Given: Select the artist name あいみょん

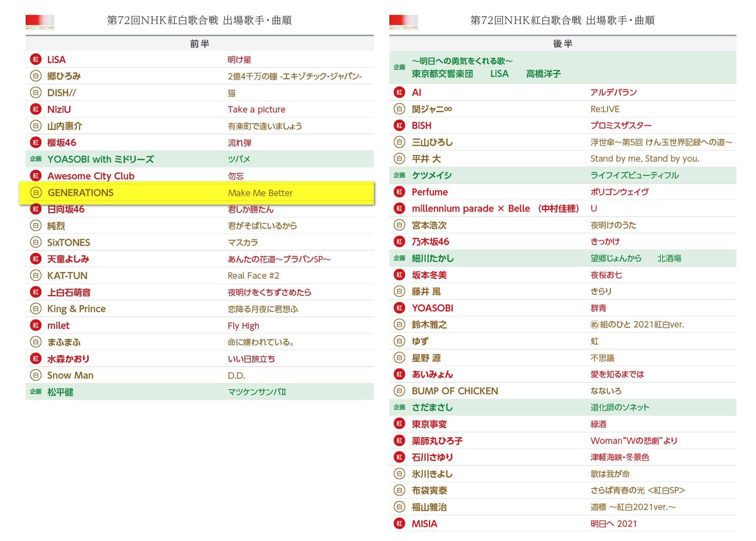Looking at the screenshot, I should point(432,374).
